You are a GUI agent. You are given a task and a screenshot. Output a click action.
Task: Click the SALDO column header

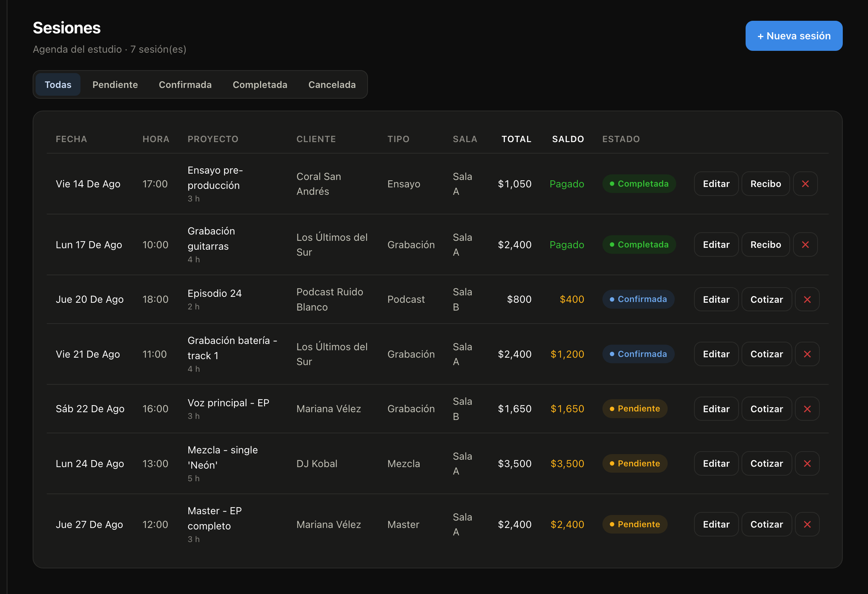click(x=568, y=139)
